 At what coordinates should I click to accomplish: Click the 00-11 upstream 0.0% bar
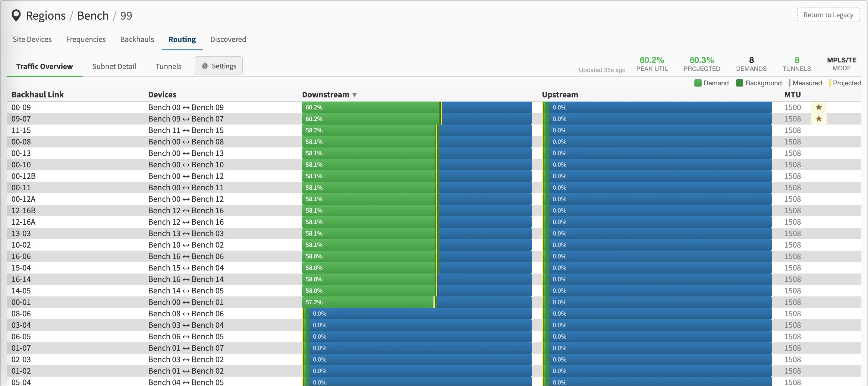657,188
